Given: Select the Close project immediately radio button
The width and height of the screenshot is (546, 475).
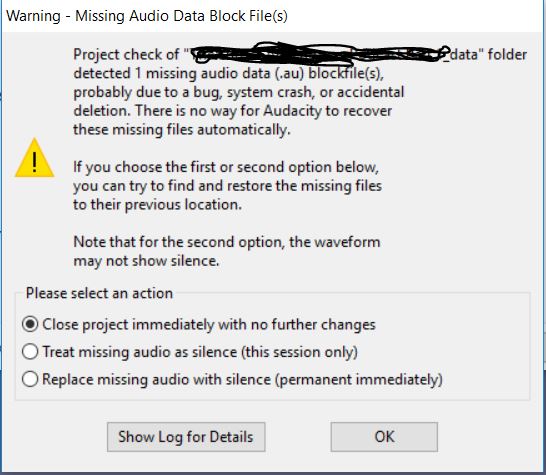Looking at the screenshot, I should coord(30,325).
